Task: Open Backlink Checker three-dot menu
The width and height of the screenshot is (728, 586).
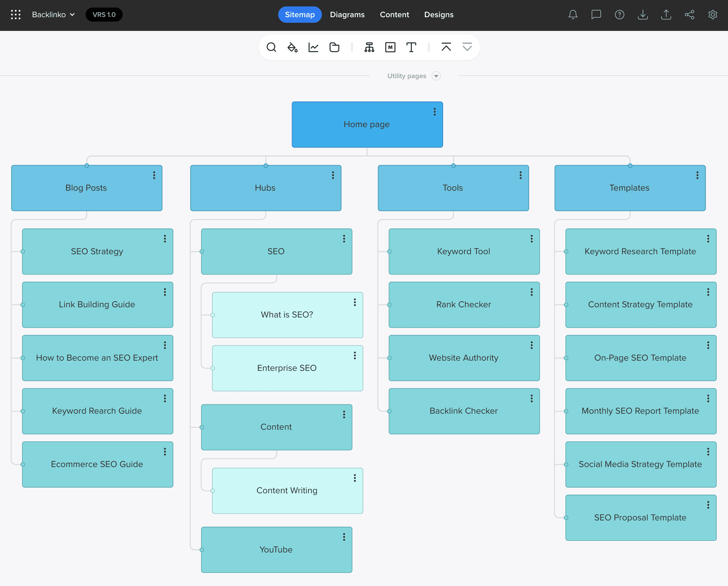Action: (531, 399)
